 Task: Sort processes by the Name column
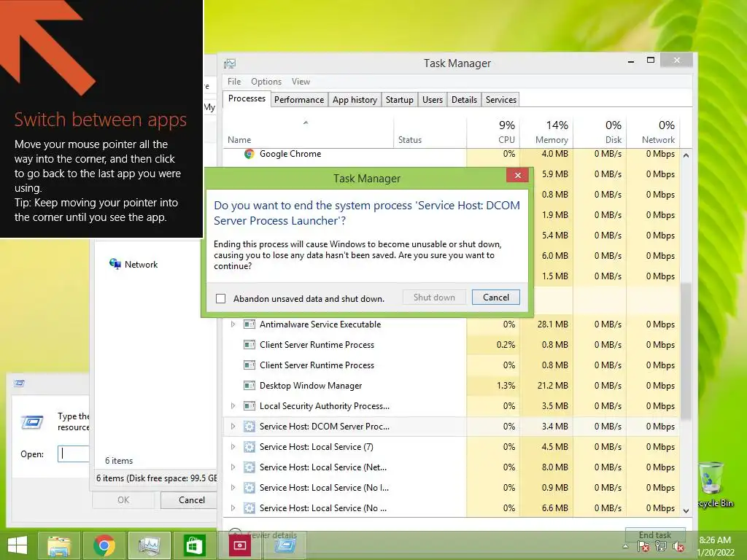309,133
